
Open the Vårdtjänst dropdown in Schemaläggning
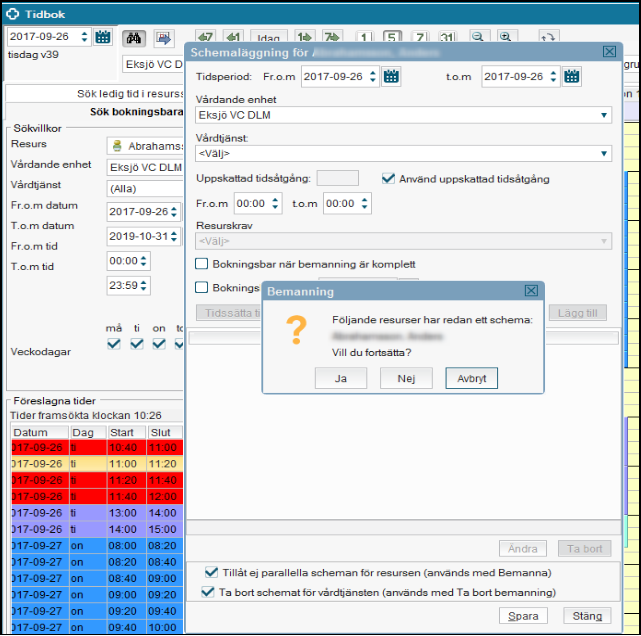coord(604,153)
